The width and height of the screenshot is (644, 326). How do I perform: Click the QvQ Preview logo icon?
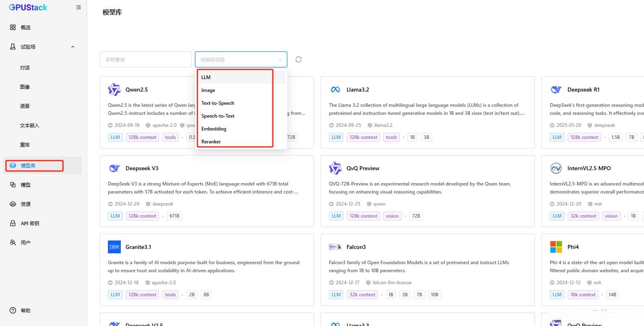(x=335, y=168)
